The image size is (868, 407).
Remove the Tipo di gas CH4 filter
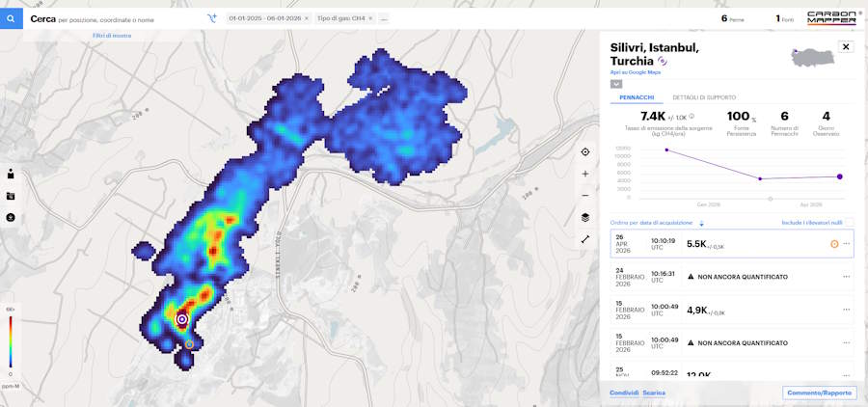tap(370, 18)
